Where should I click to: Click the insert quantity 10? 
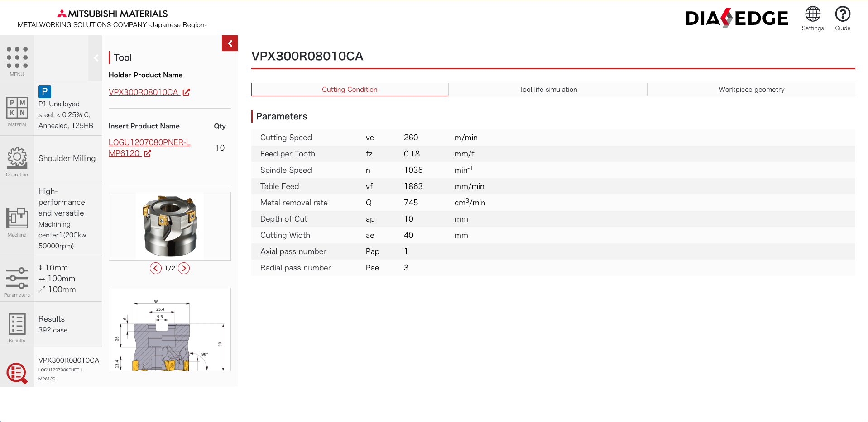220,148
